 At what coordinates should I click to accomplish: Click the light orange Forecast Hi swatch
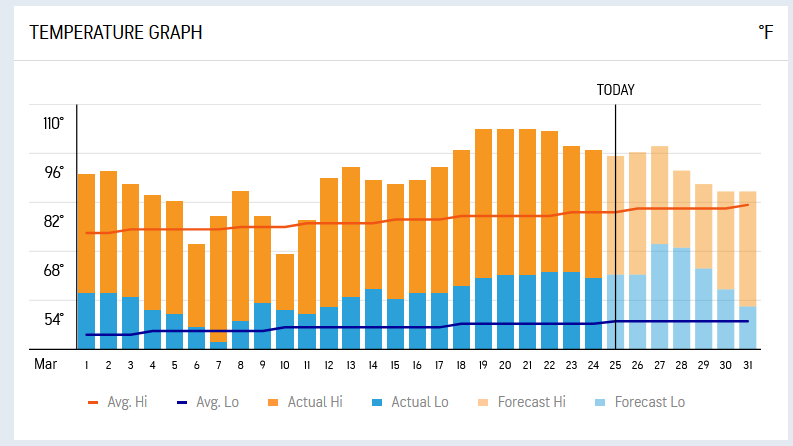(483, 403)
